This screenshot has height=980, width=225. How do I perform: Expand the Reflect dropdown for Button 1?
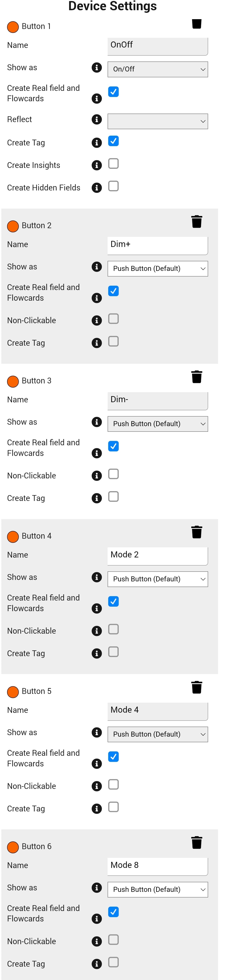(x=158, y=121)
